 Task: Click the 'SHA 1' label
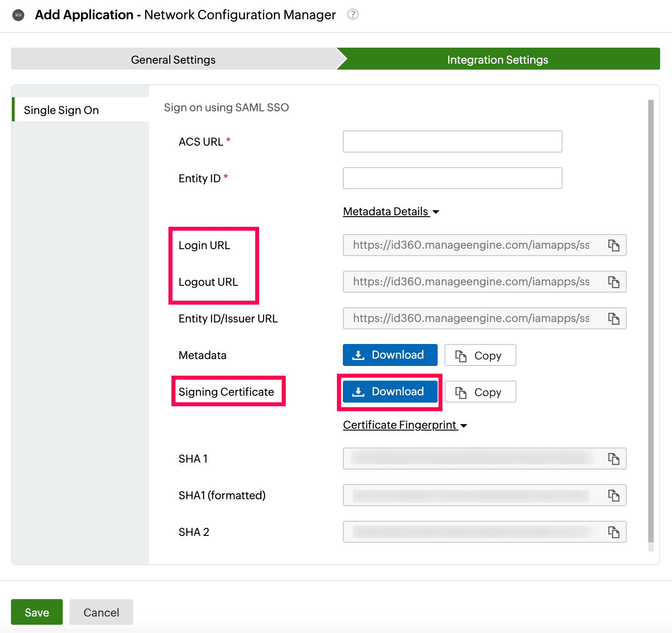coord(193,459)
